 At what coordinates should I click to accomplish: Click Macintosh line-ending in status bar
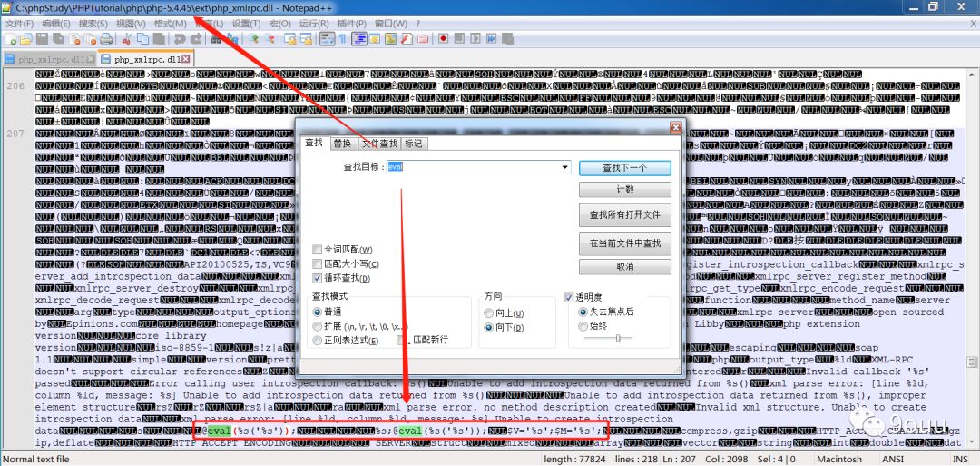point(840,459)
